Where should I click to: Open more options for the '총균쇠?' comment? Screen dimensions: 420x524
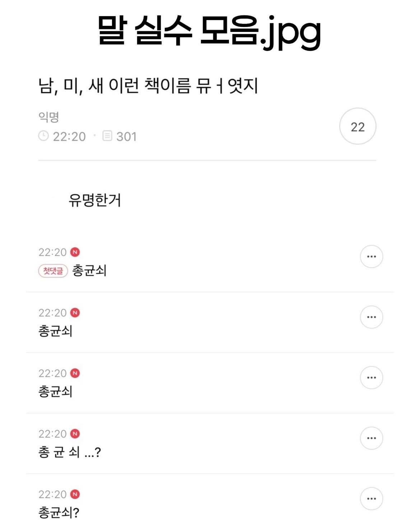pos(372,499)
